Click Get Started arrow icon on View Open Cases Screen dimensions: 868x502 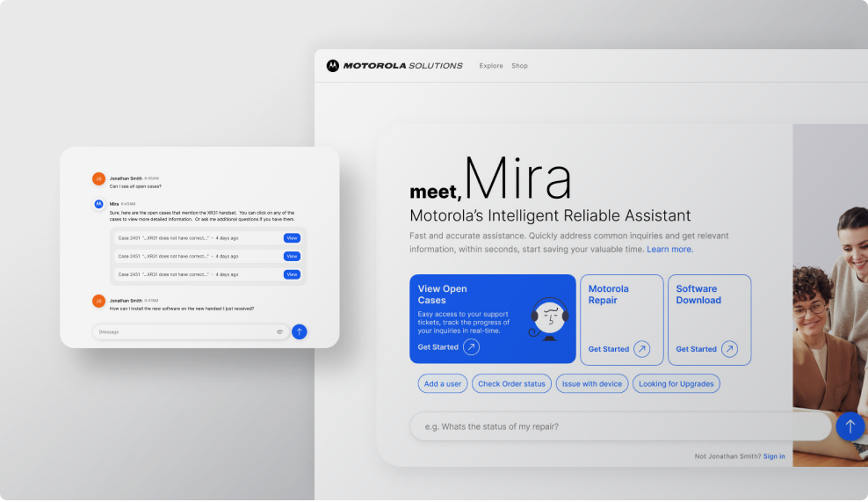tap(471, 347)
